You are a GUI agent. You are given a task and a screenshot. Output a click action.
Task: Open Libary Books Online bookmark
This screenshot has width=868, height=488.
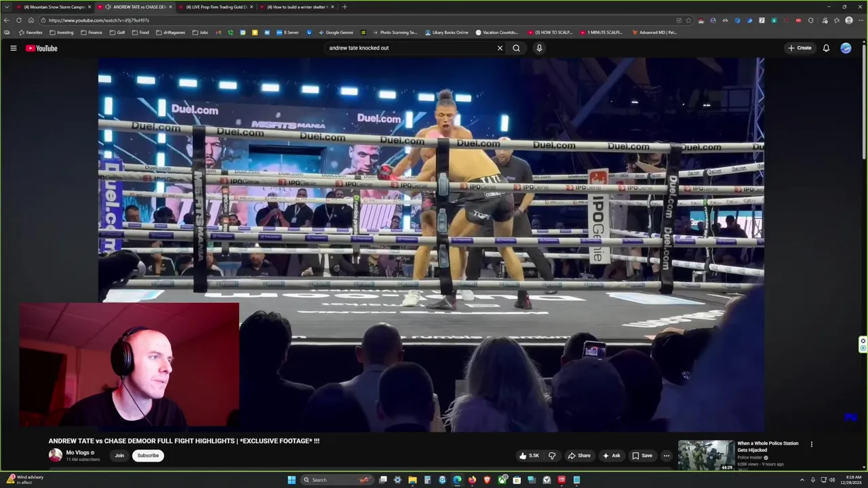(447, 33)
